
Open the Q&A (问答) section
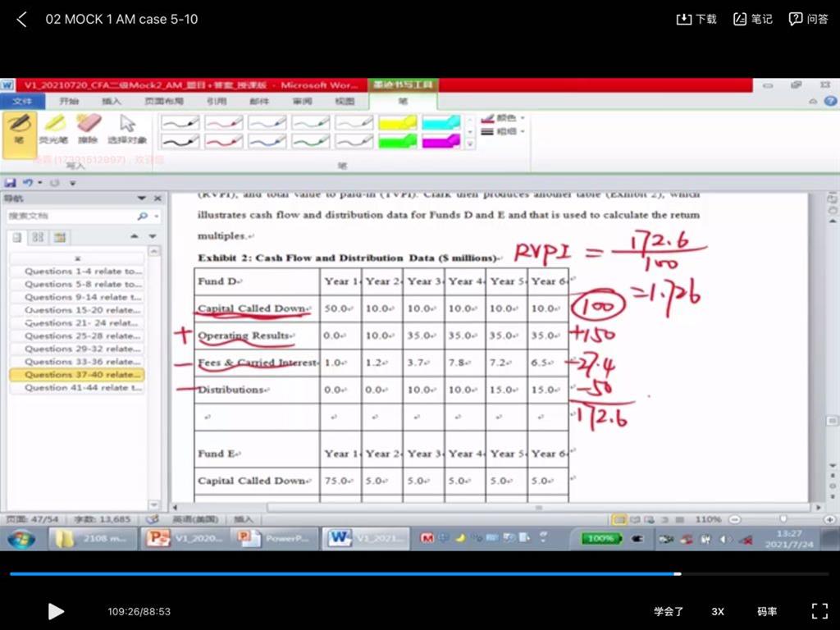pyautogui.click(x=808, y=19)
